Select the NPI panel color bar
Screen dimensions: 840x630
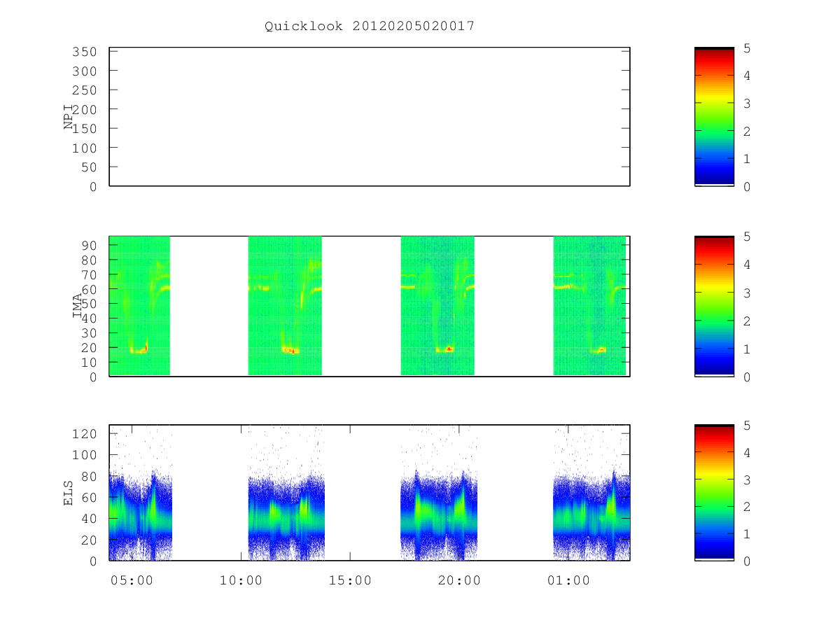[714, 117]
